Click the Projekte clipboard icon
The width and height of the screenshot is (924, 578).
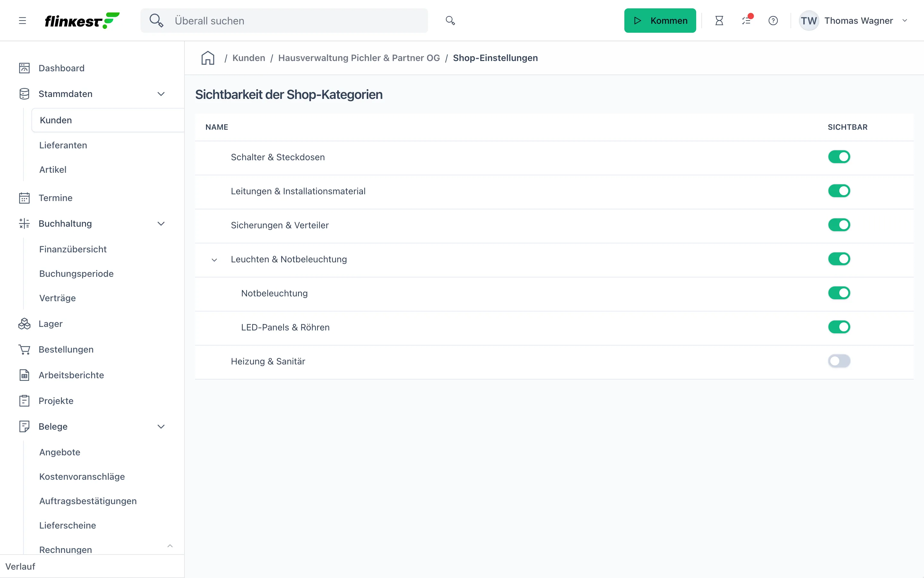[24, 401]
